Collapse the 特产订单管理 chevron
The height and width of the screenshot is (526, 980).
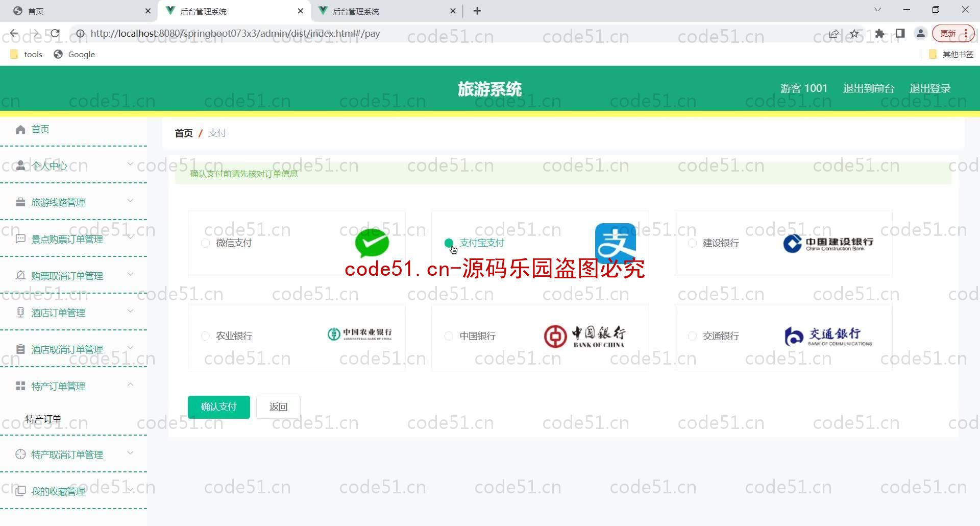130,385
